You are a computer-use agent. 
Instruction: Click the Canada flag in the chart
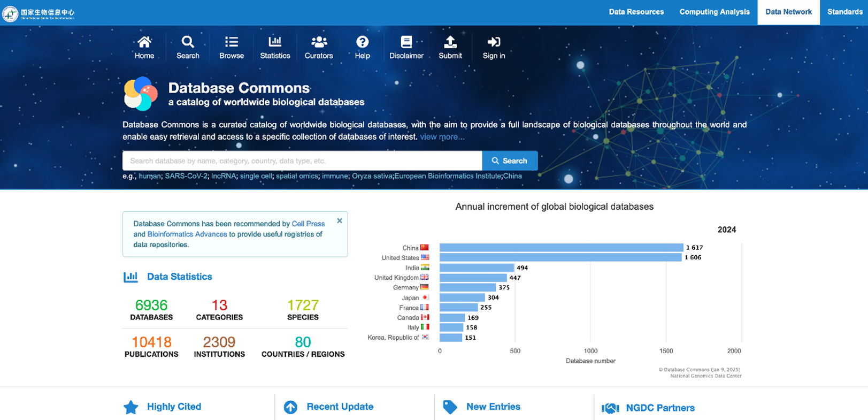click(425, 317)
